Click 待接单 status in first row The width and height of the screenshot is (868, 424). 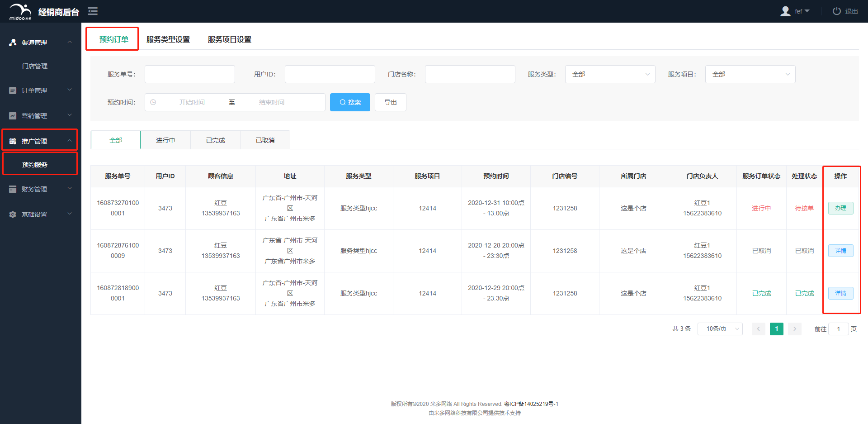coord(804,208)
